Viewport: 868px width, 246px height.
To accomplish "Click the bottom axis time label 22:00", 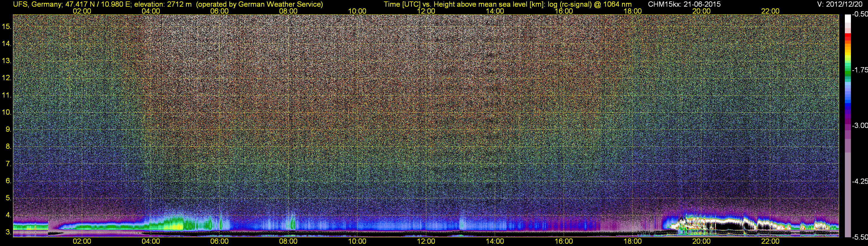I will pos(770,241).
